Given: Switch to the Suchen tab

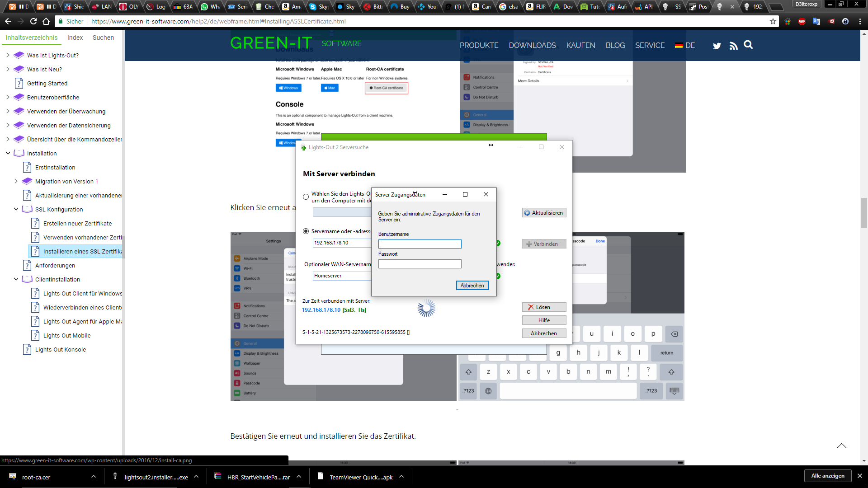Looking at the screenshot, I should pos(103,38).
